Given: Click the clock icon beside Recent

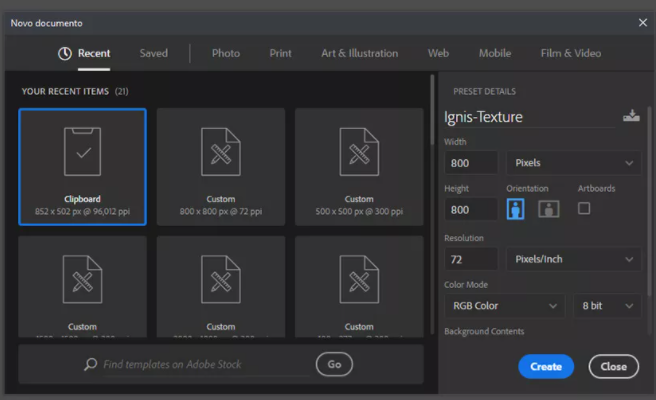Looking at the screenshot, I should [65, 54].
